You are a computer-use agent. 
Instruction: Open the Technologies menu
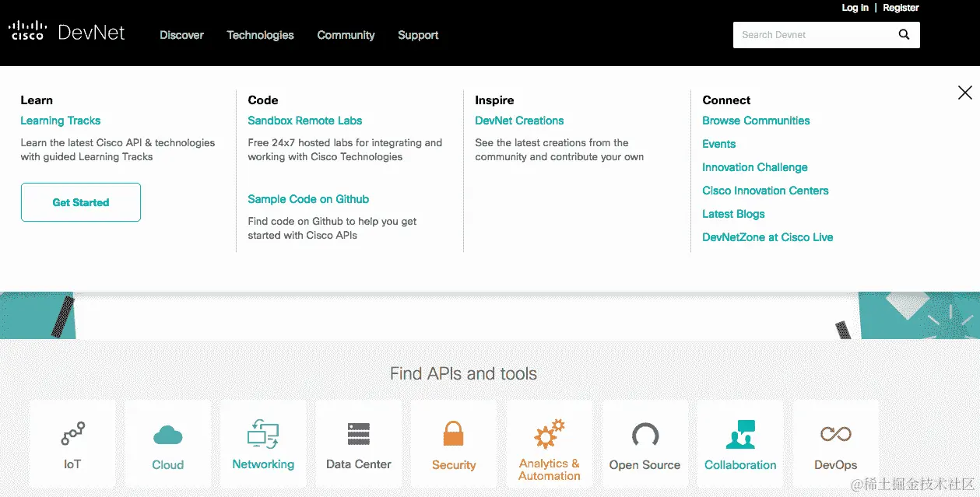(260, 35)
